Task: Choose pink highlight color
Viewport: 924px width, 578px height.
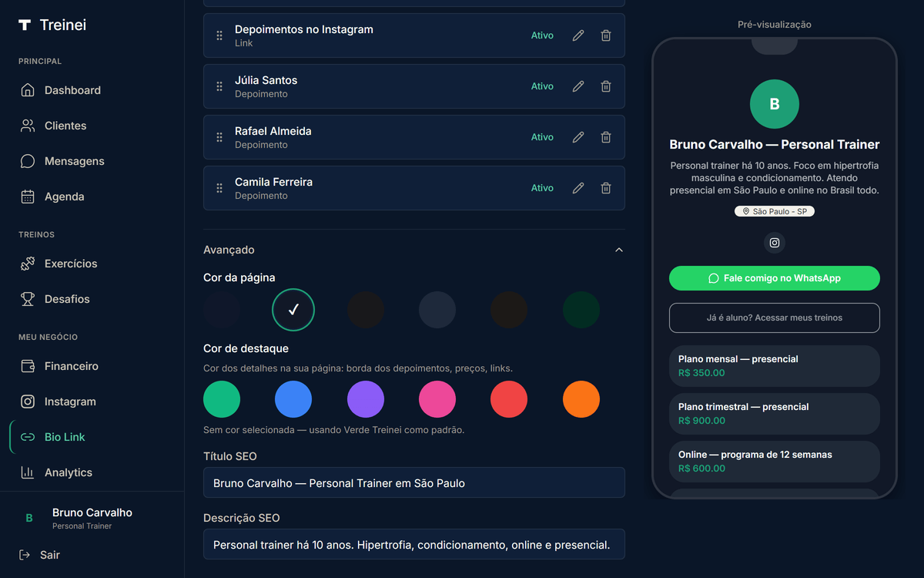Action: 437,399
